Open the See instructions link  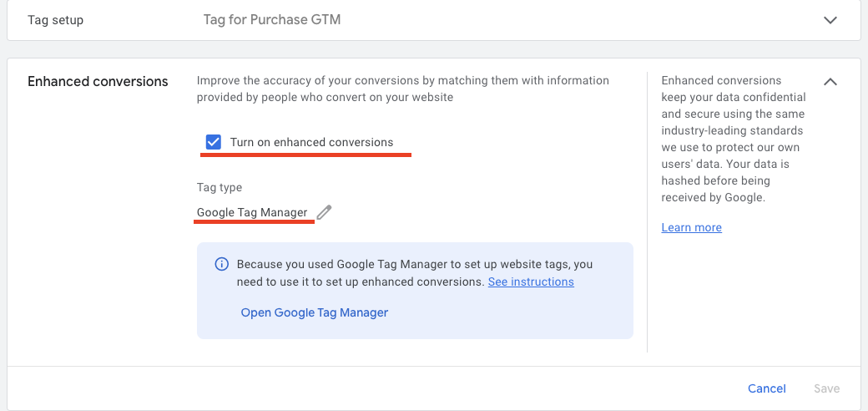(531, 282)
